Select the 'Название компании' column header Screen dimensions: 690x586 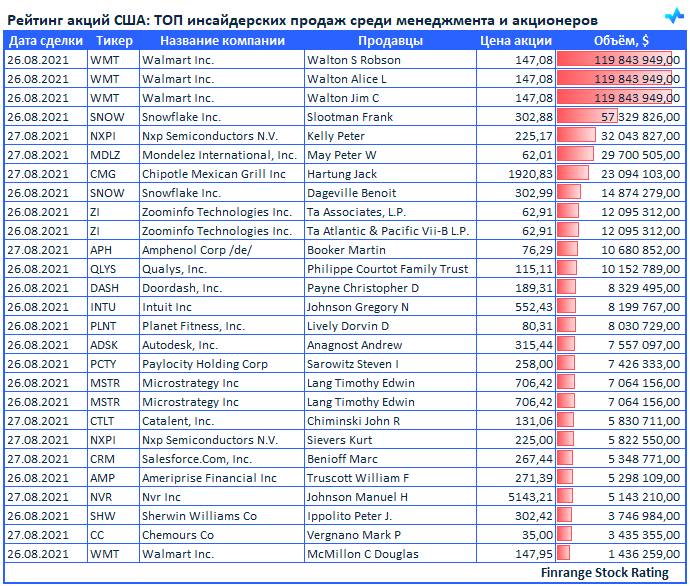tap(222, 41)
